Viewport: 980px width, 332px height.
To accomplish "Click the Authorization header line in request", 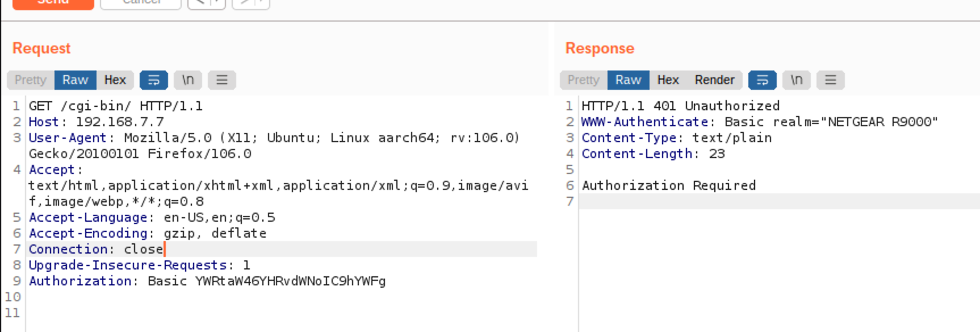I will tap(207, 281).
